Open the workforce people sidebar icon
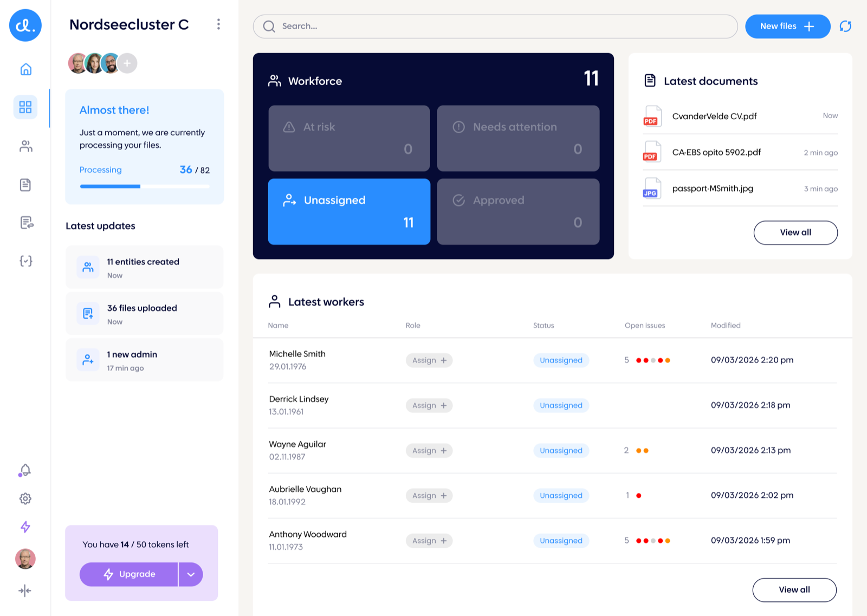Screen dimensions: 867x616 coord(25,146)
